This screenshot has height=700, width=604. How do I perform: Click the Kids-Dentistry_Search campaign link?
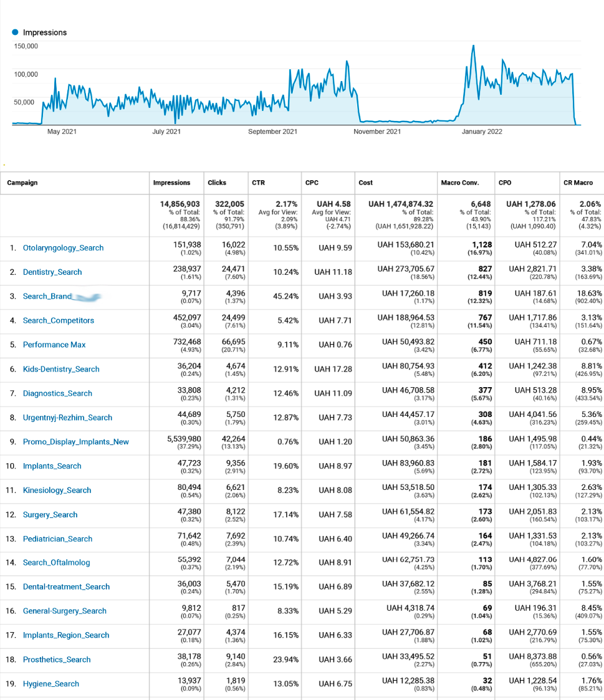point(61,369)
